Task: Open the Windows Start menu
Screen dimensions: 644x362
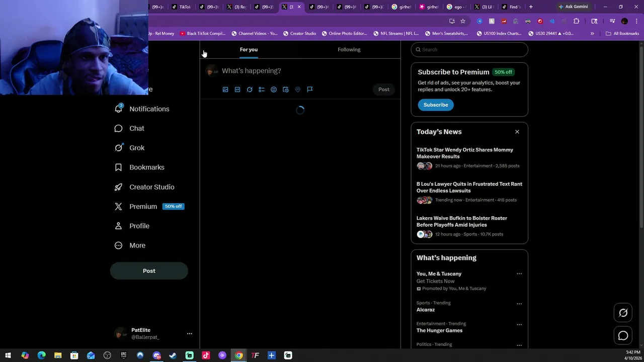Action: pos(8,355)
